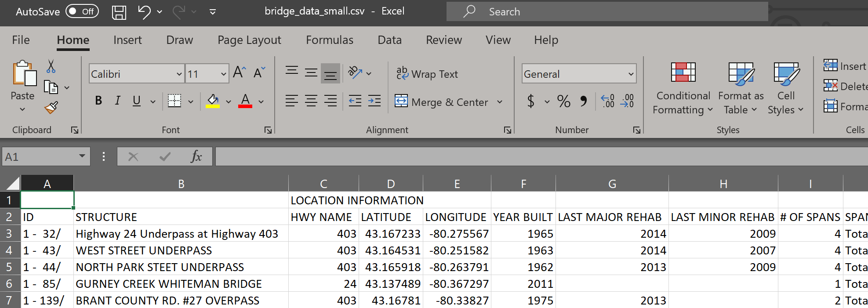
Task: Click the Insert Function fx icon
Action: point(196,156)
